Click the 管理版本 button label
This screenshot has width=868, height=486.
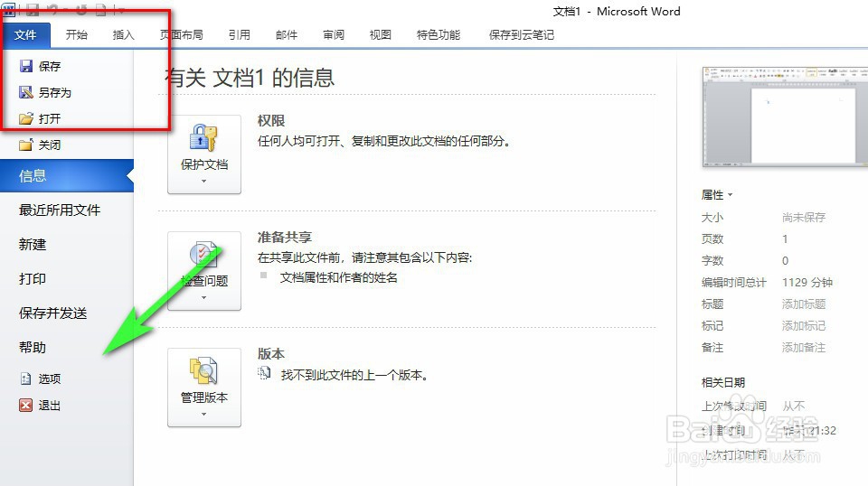pos(204,397)
